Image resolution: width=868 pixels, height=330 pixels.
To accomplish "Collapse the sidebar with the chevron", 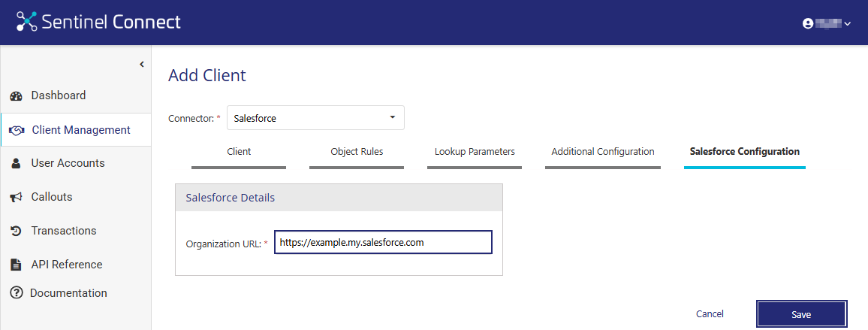I will (141, 65).
